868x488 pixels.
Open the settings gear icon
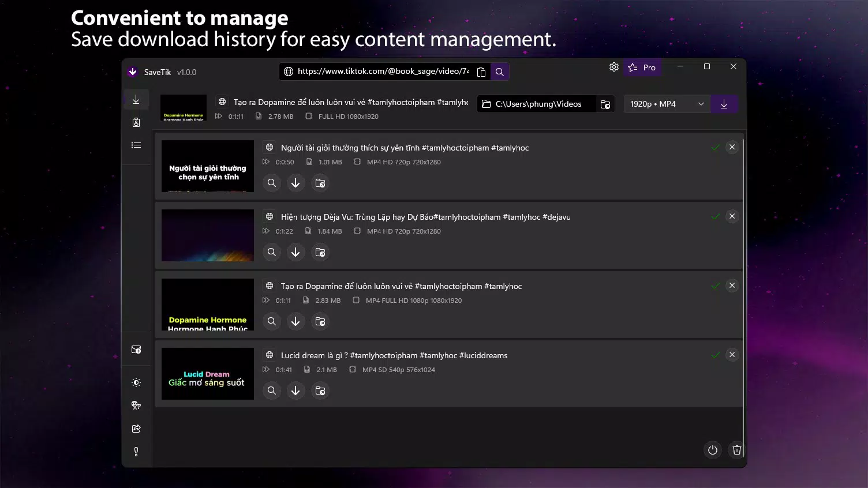click(614, 67)
